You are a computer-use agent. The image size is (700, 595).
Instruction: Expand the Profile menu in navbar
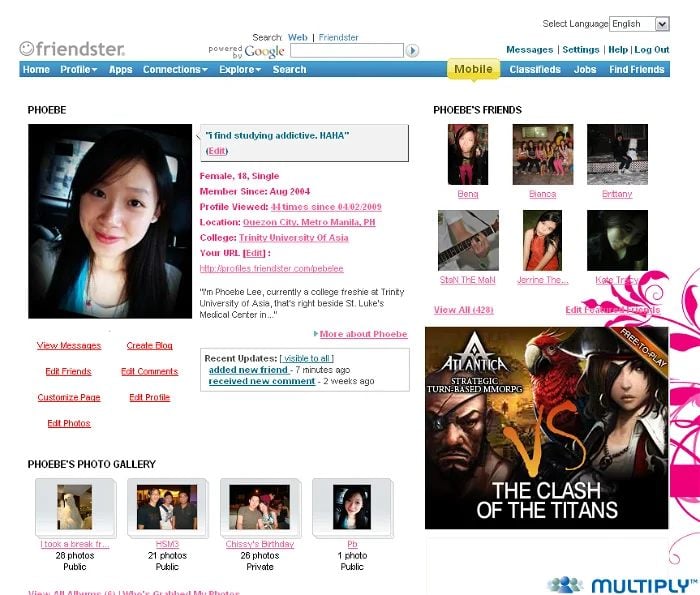79,70
